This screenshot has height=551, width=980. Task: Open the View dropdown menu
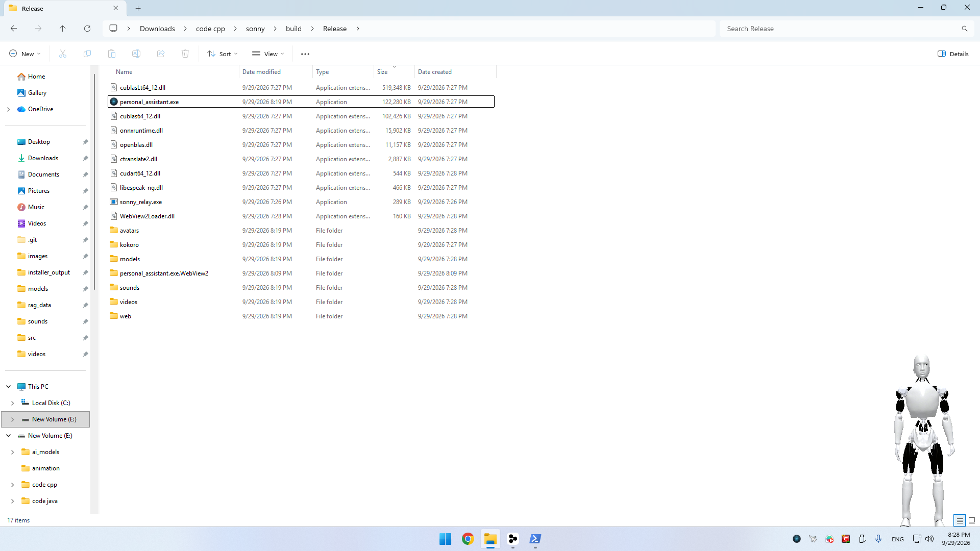coord(268,54)
